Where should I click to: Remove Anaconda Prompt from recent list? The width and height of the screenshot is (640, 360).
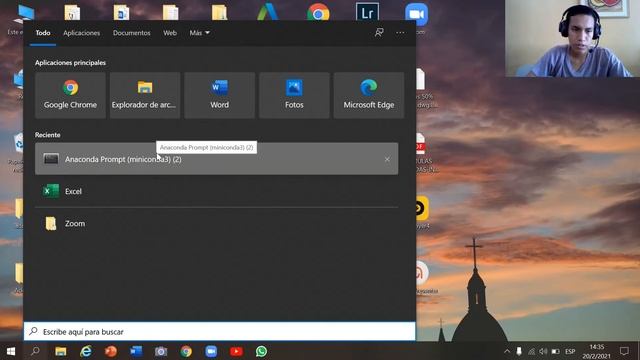coord(387,159)
